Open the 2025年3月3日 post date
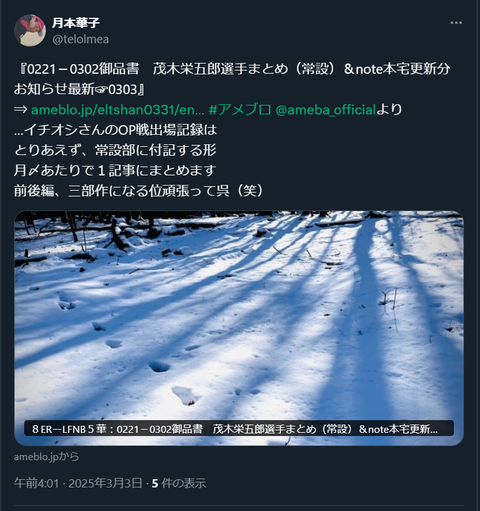This screenshot has height=511, width=480. [x=105, y=483]
